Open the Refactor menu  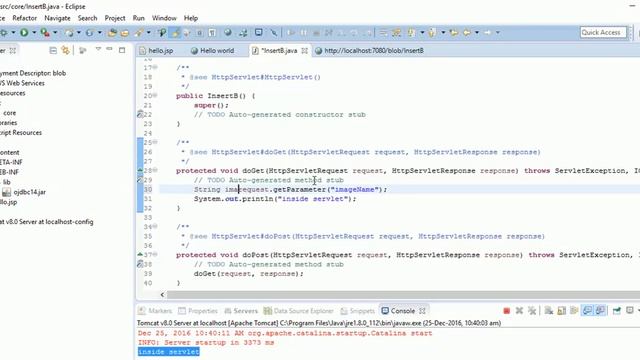coord(24,18)
